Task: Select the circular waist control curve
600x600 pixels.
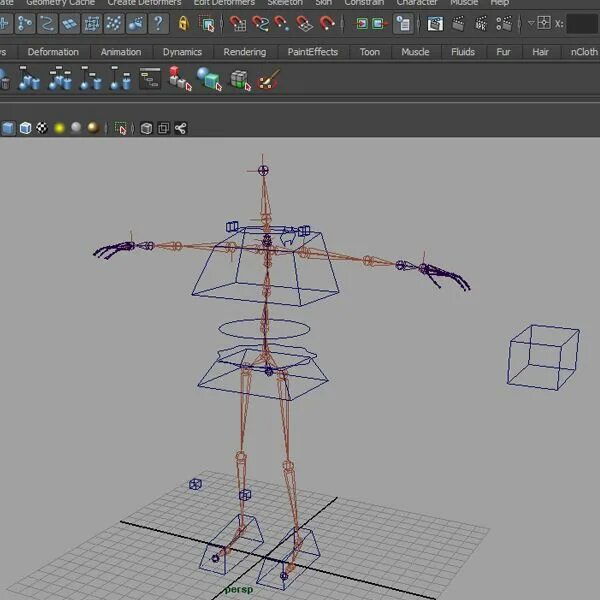Action: [x=264, y=329]
